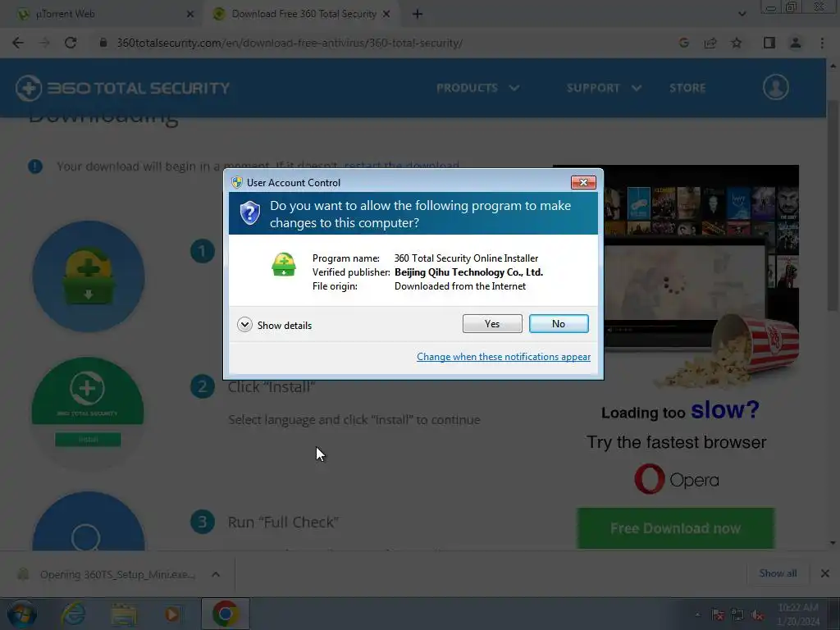Screen dimensions: 840x630
Task: Bookmark this page with the star icon
Action: click(x=737, y=43)
